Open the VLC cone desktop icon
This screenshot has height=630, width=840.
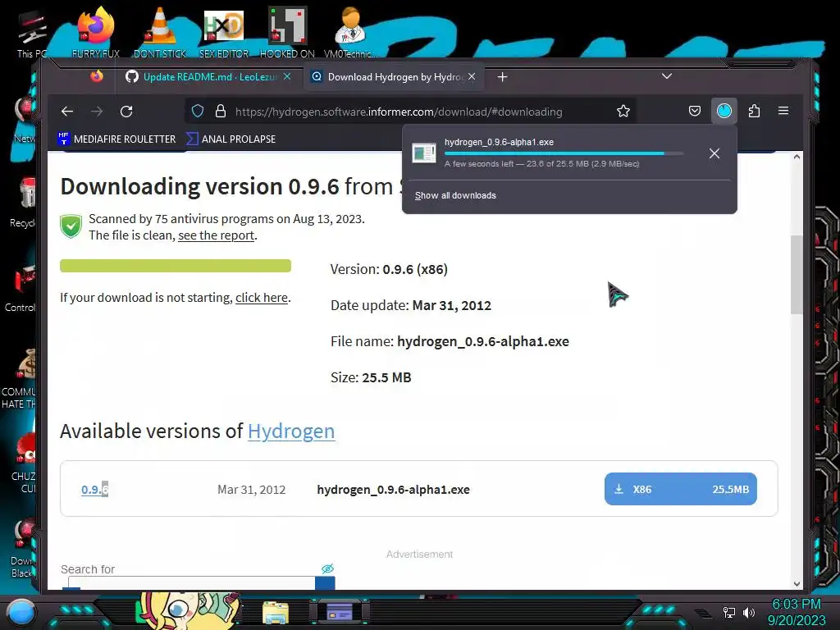pos(160,32)
